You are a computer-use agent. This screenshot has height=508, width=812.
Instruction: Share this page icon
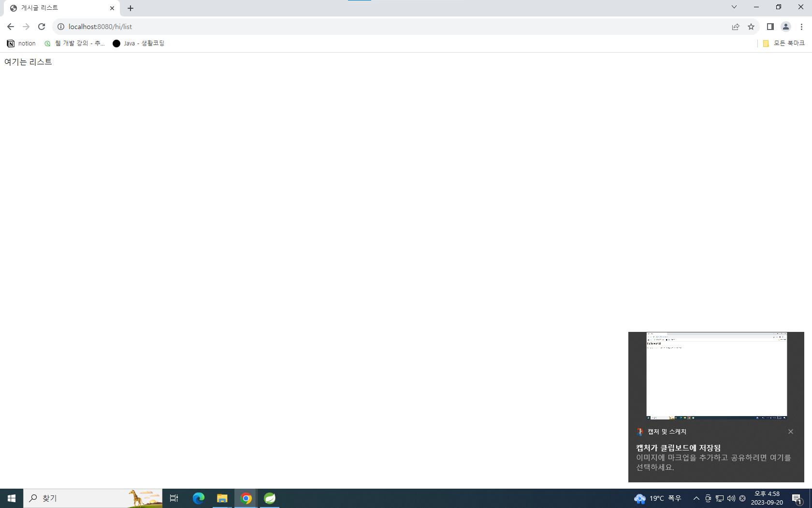point(736,27)
